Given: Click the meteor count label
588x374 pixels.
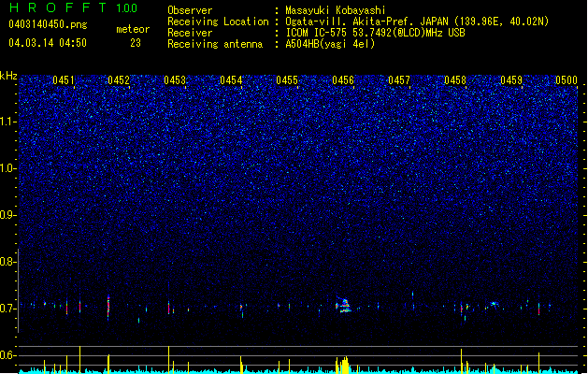Looking at the screenshot, I should [133, 29].
